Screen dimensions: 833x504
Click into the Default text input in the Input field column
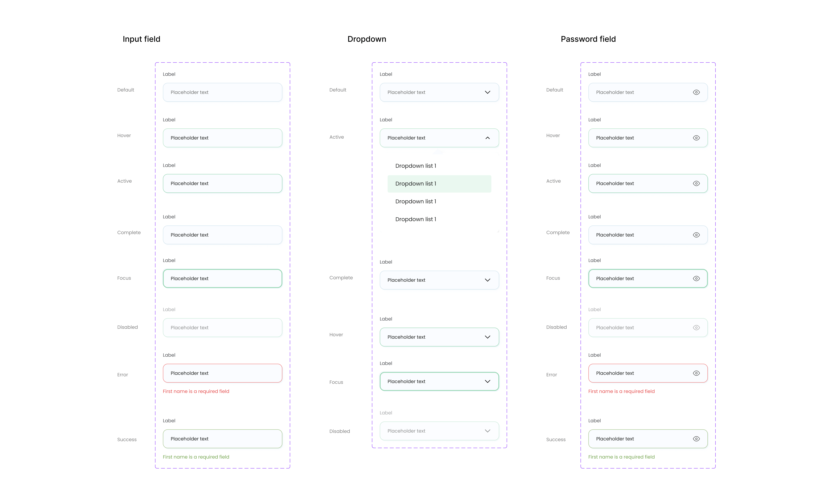tap(222, 92)
